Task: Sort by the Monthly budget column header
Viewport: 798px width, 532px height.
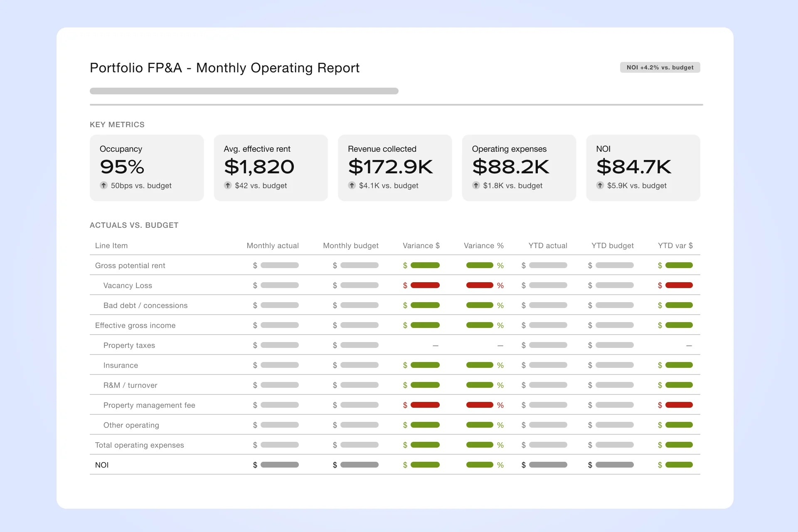Action: tap(351, 246)
